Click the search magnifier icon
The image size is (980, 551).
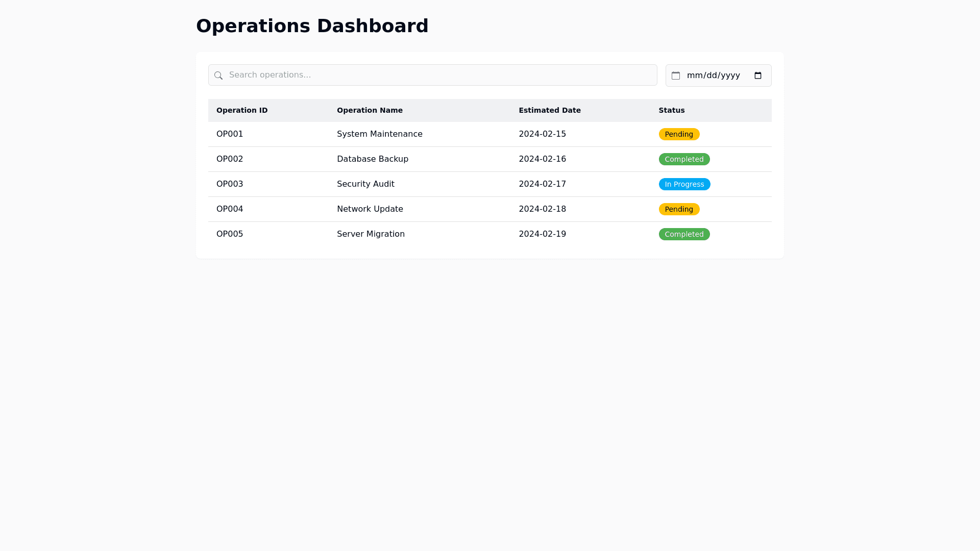tap(218, 76)
